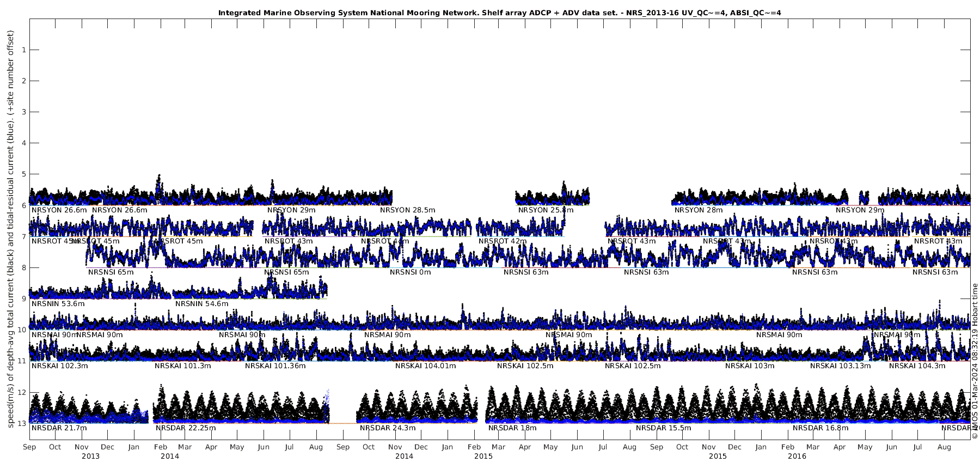The height and width of the screenshot is (463, 980).
Task: Click the 'NRSNSI 0m' label
Action: [x=410, y=272]
